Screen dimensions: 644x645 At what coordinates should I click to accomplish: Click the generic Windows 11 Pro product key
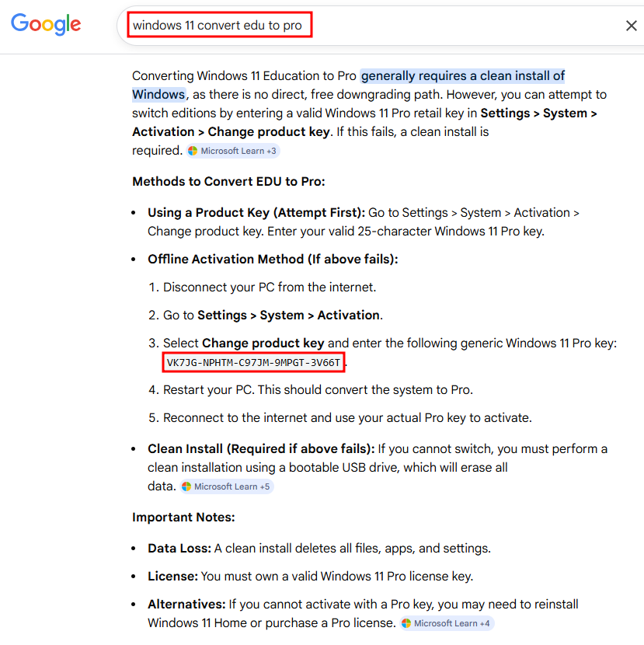(x=253, y=362)
